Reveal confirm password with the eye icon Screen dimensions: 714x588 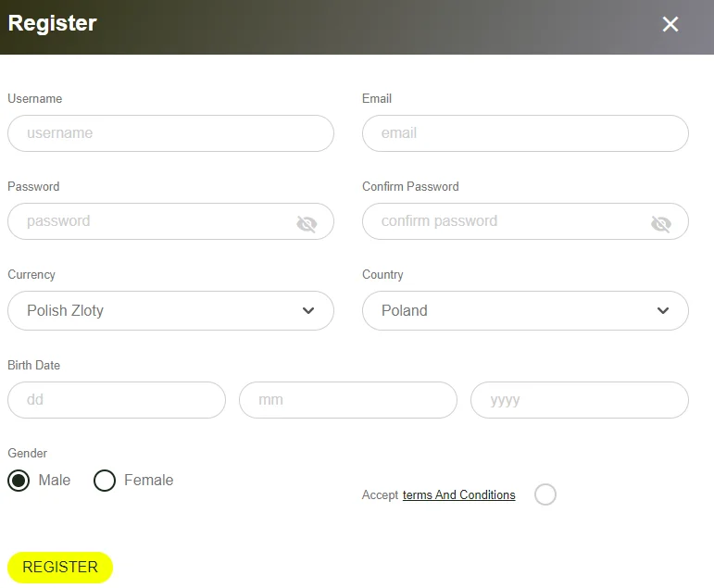point(660,223)
